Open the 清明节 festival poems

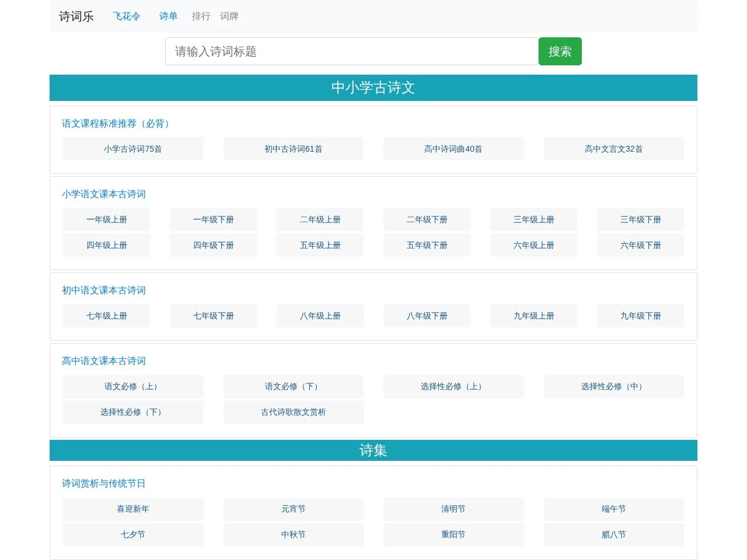[453, 509]
